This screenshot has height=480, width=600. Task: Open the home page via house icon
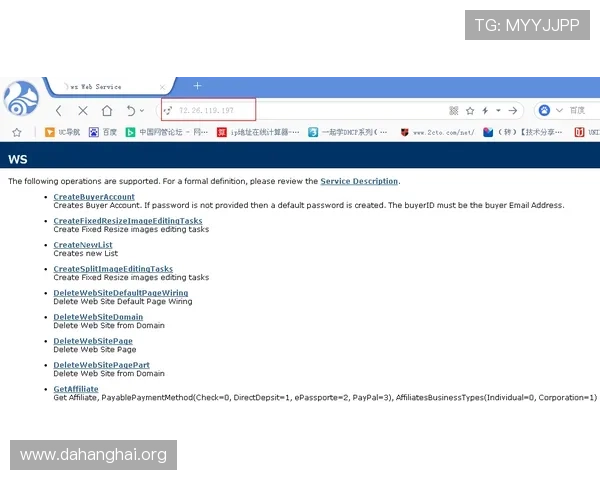[107, 110]
